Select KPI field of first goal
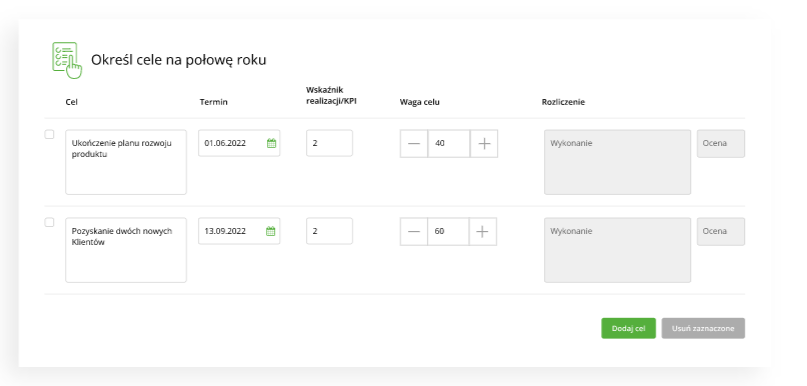This screenshot has width=807, height=386. point(329,143)
